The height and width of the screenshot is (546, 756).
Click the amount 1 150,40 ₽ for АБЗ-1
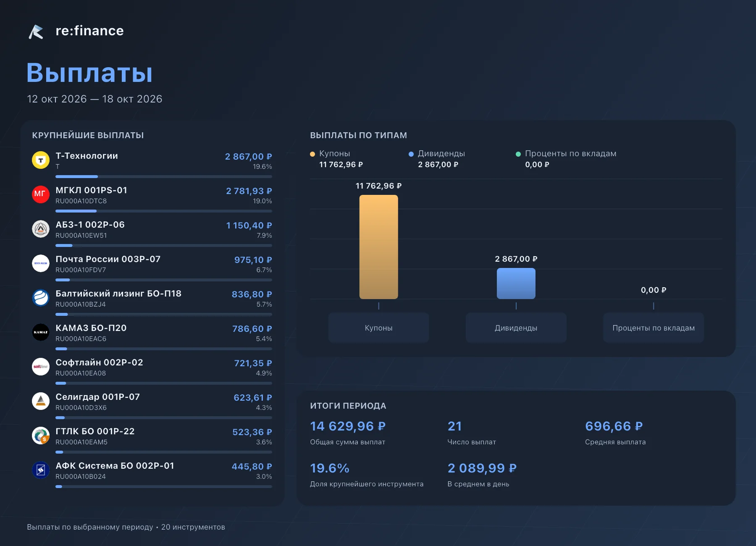pos(249,226)
